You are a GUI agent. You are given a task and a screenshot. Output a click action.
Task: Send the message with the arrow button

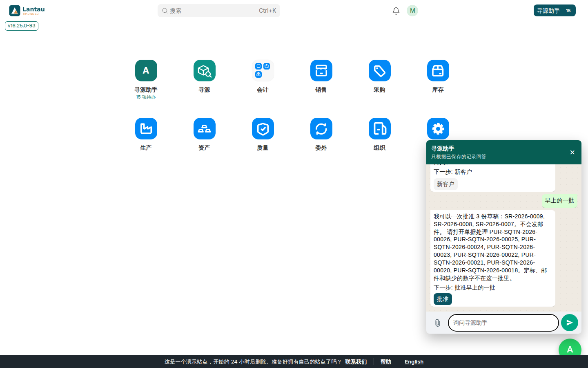click(x=570, y=323)
